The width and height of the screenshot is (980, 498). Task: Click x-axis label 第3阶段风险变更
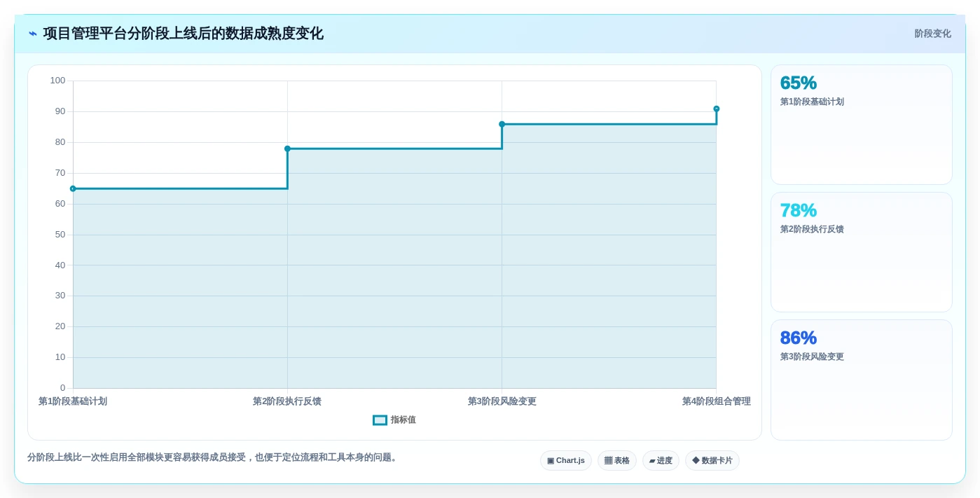point(502,401)
